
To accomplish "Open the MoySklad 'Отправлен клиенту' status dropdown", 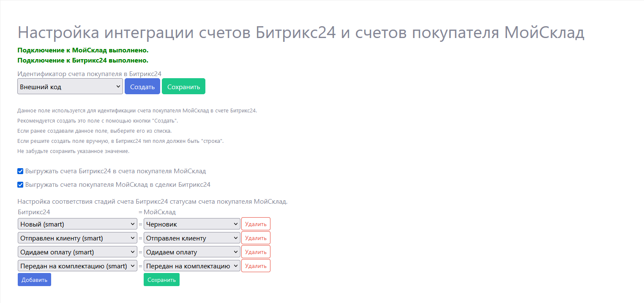I will tap(192, 238).
